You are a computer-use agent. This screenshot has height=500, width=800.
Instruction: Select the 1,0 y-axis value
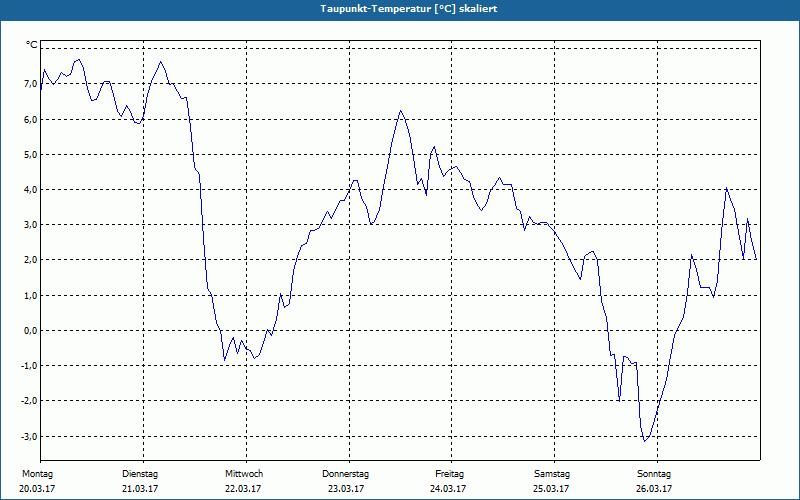30,295
